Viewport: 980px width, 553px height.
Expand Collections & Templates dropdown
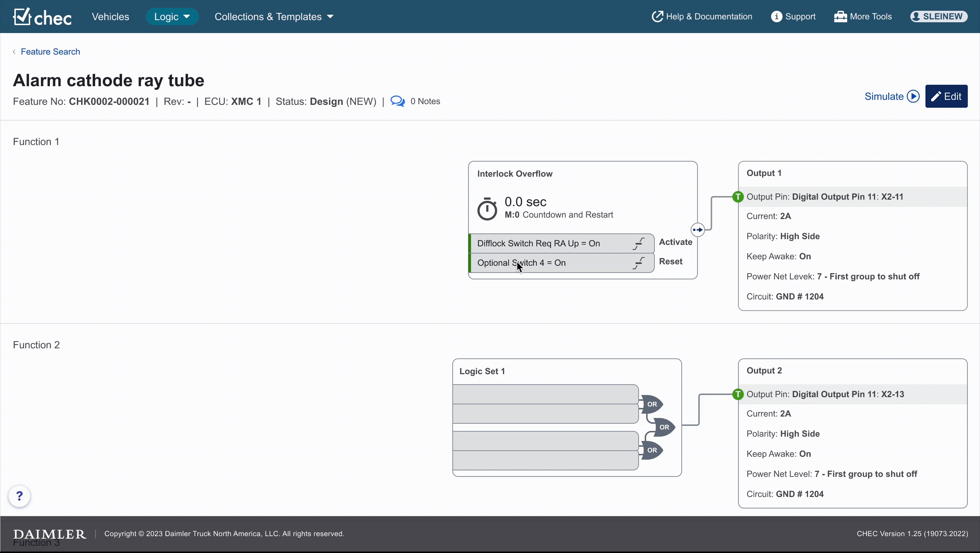click(x=274, y=17)
